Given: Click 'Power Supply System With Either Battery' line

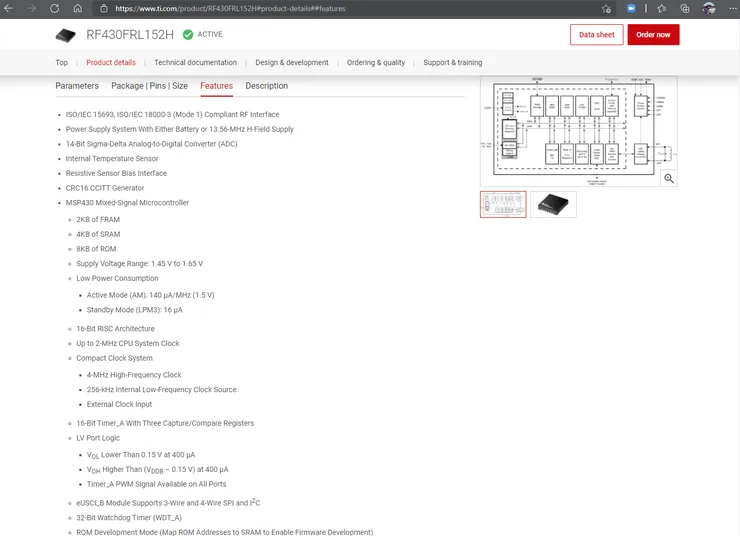Looking at the screenshot, I should click(x=179, y=129).
